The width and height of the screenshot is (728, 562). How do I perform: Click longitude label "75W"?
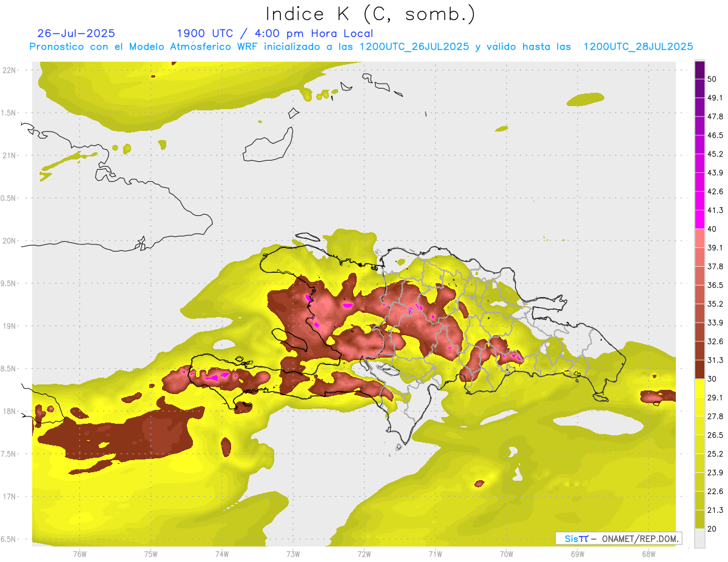pyautogui.click(x=151, y=554)
